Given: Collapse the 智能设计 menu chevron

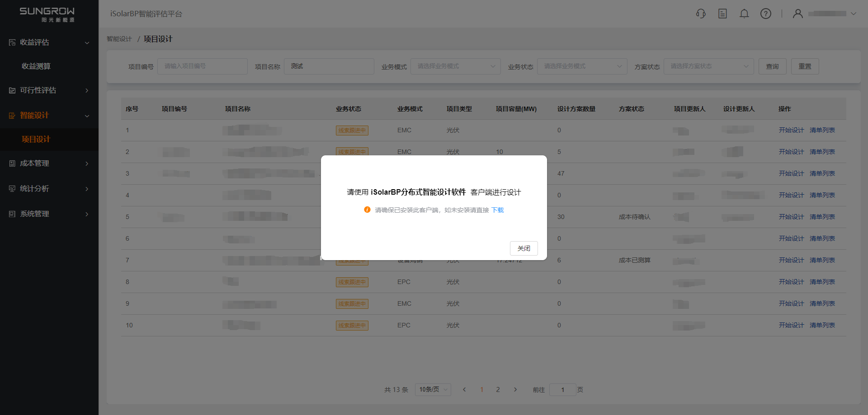Looking at the screenshot, I should point(87,116).
